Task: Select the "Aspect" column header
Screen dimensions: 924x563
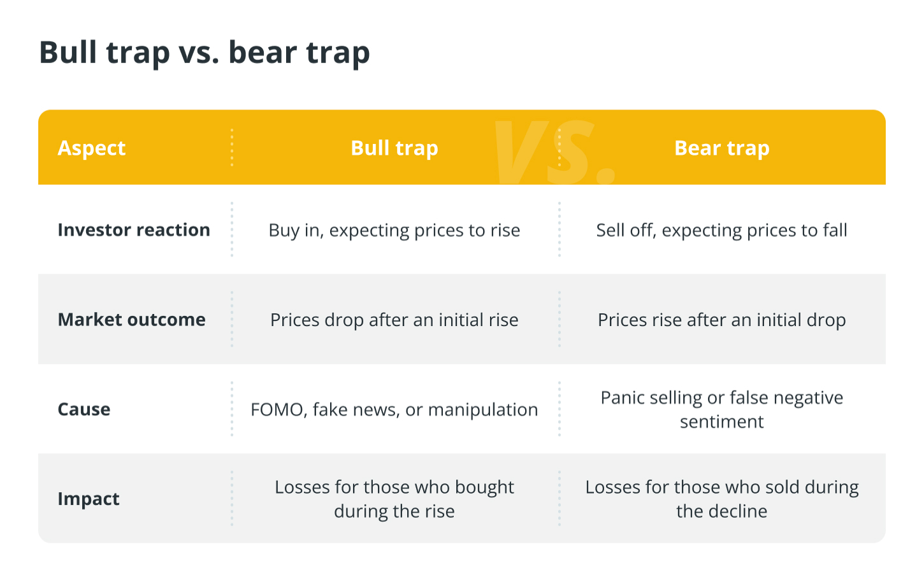Action: click(92, 148)
